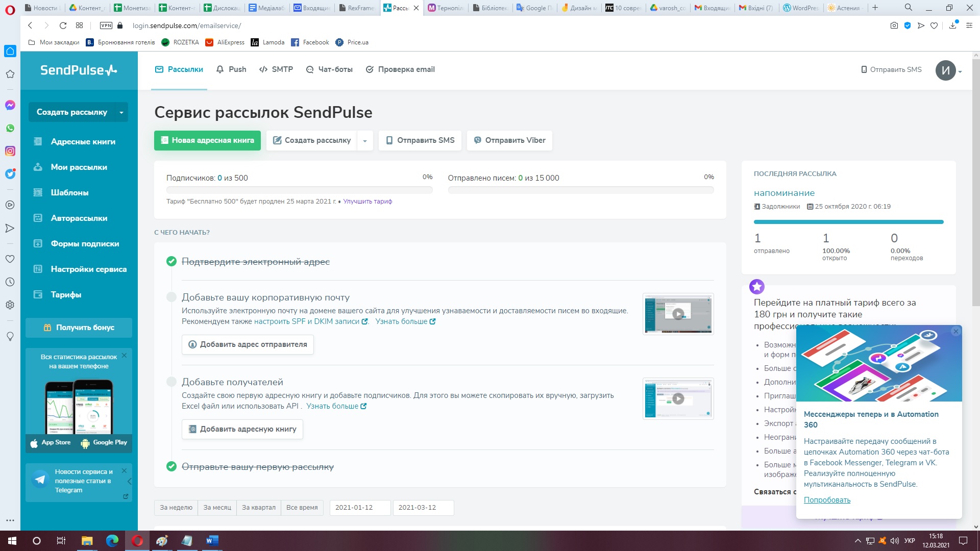Open Opera sidebar settings gear

pyautogui.click(x=10, y=305)
